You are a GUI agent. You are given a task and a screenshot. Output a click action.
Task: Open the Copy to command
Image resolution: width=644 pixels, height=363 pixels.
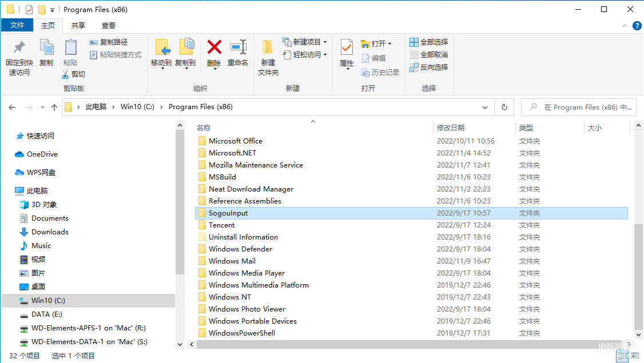(x=185, y=53)
